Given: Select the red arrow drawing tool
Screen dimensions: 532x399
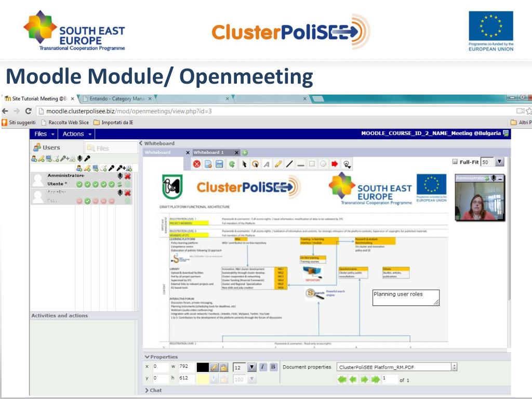Looking at the screenshot, I should click(x=335, y=164).
